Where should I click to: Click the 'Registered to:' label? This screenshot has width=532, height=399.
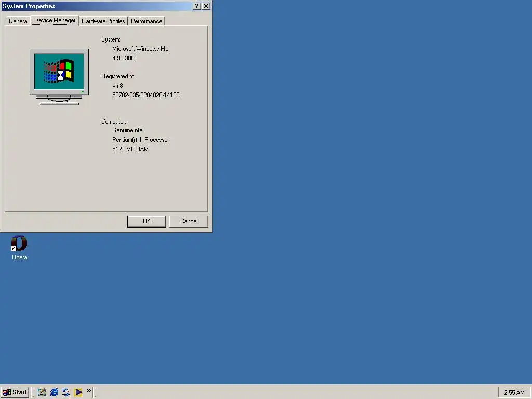118,76
